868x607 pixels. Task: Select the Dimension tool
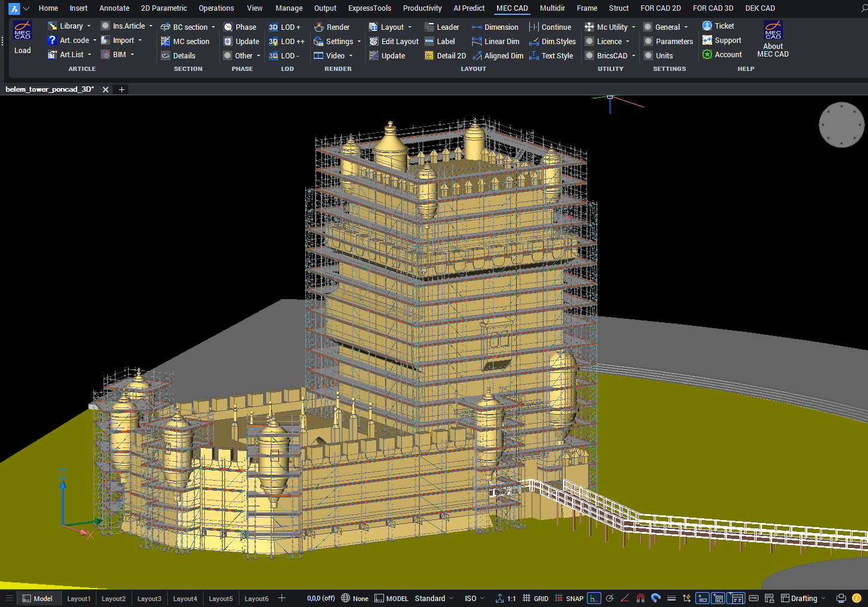[x=495, y=27]
